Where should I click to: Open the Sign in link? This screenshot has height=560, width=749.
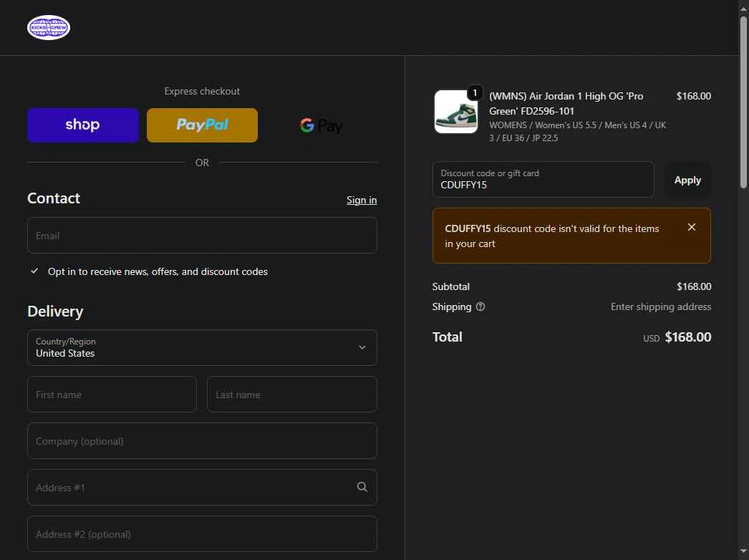click(x=362, y=200)
